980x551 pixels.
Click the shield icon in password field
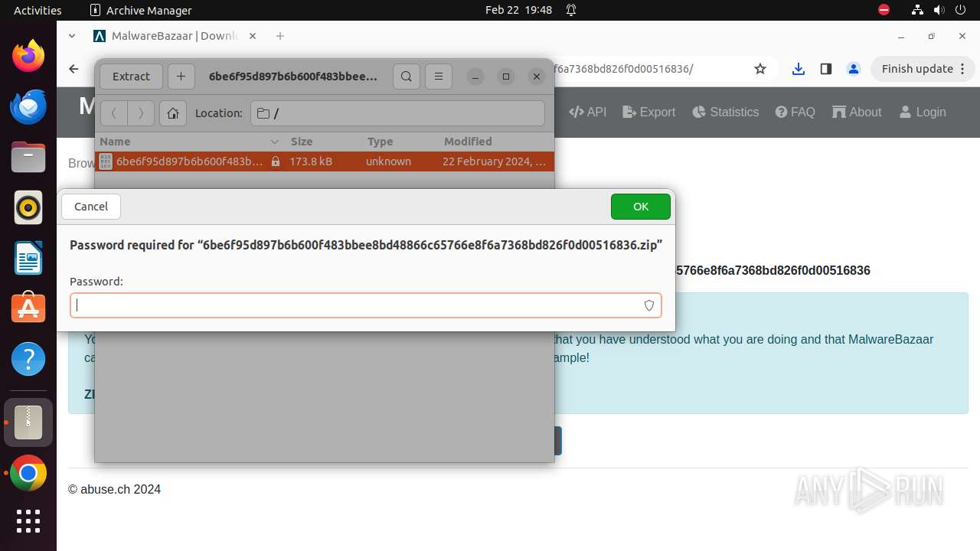648,305
